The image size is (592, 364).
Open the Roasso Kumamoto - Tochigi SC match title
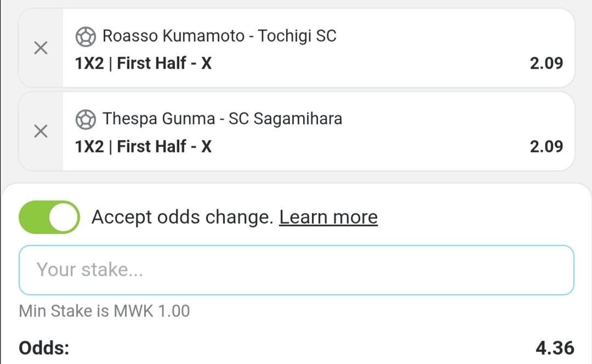[x=219, y=36]
